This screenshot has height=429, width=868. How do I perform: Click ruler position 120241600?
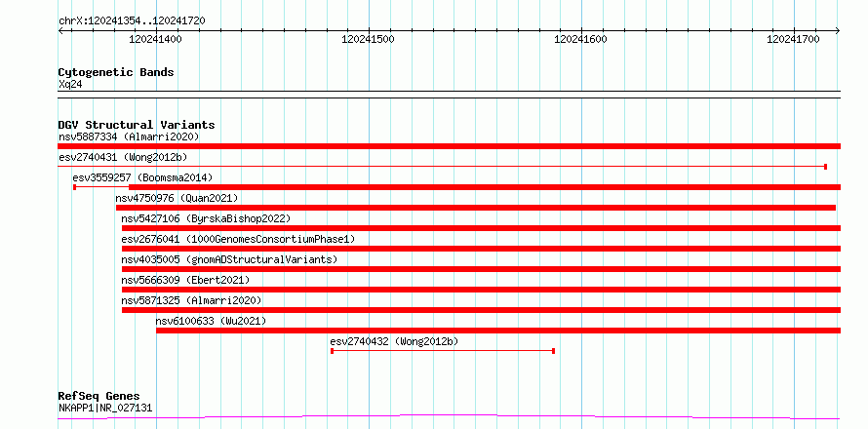click(x=580, y=39)
